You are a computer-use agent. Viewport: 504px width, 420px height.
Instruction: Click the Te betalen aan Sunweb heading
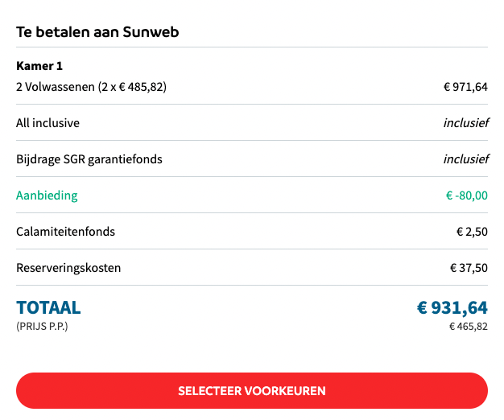97,32
